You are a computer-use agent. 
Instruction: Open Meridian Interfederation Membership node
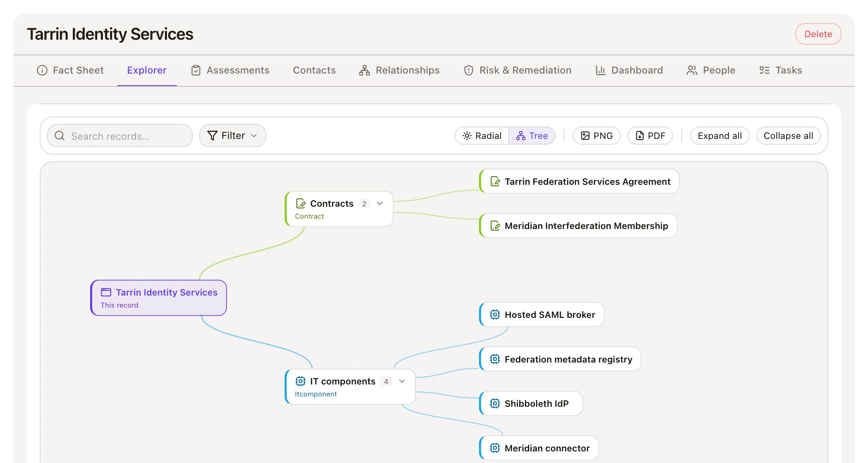tap(578, 226)
